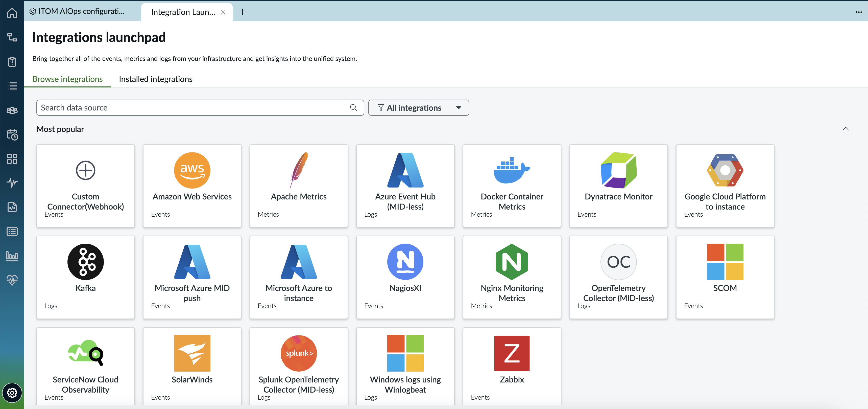
Task: Click the Search data source field
Action: tap(200, 108)
